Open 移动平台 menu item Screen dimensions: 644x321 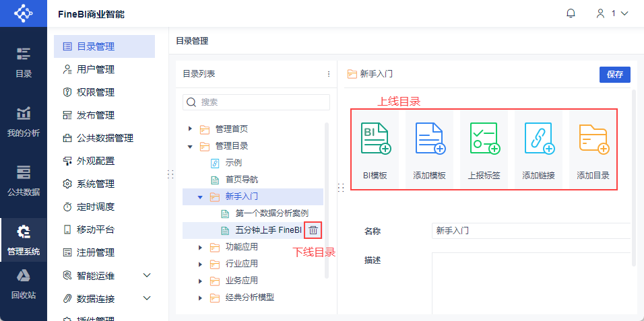click(x=104, y=229)
